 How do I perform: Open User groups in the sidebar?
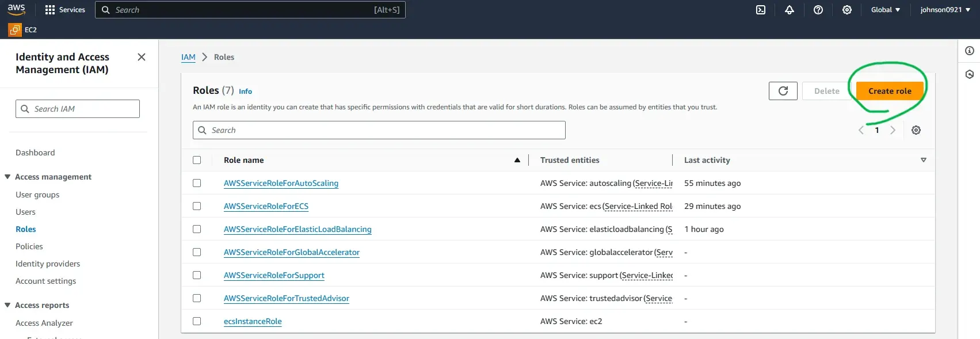tap(37, 195)
